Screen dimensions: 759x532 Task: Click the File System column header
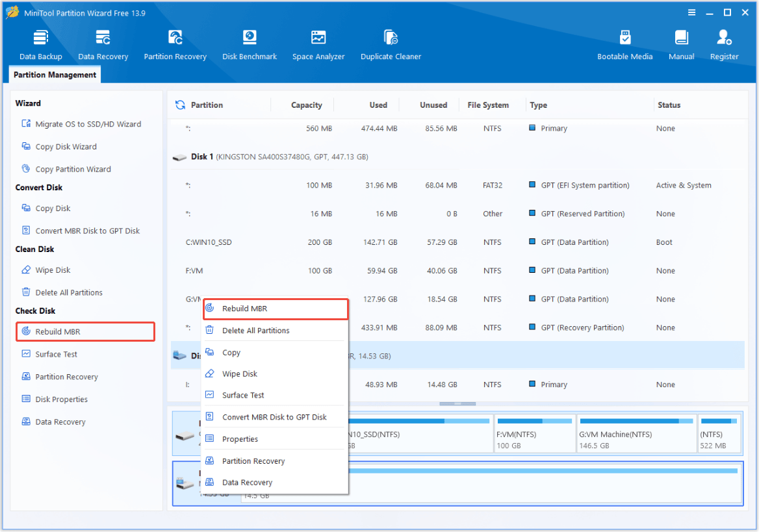pyautogui.click(x=488, y=105)
